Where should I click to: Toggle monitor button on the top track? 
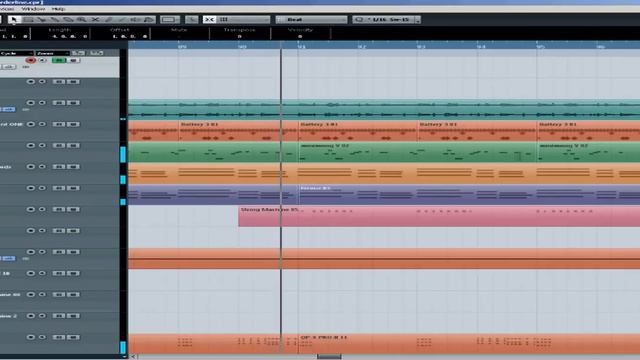(42, 60)
